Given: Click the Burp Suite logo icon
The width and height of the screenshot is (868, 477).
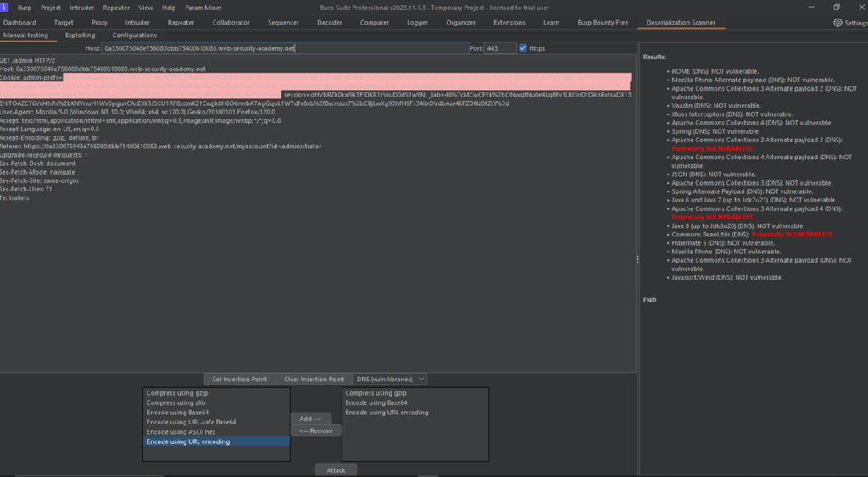Looking at the screenshot, I should 5,7.
